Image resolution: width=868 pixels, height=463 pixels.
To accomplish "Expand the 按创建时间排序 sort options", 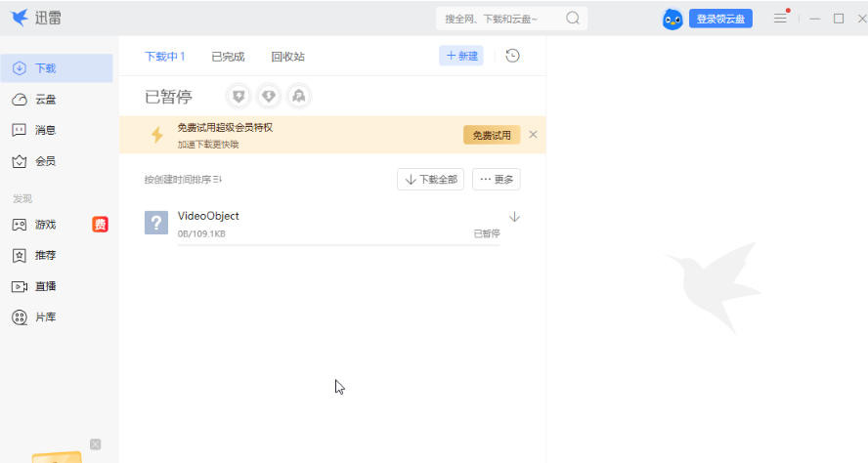I will pyautogui.click(x=184, y=180).
